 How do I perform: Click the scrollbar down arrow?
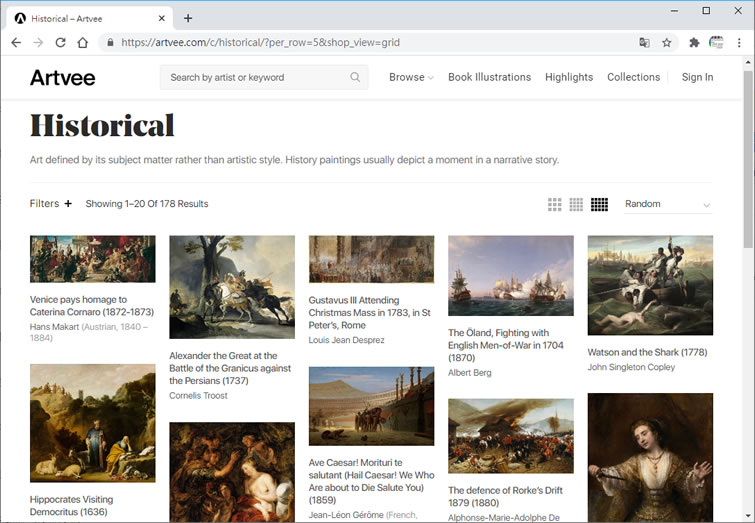click(x=748, y=516)
